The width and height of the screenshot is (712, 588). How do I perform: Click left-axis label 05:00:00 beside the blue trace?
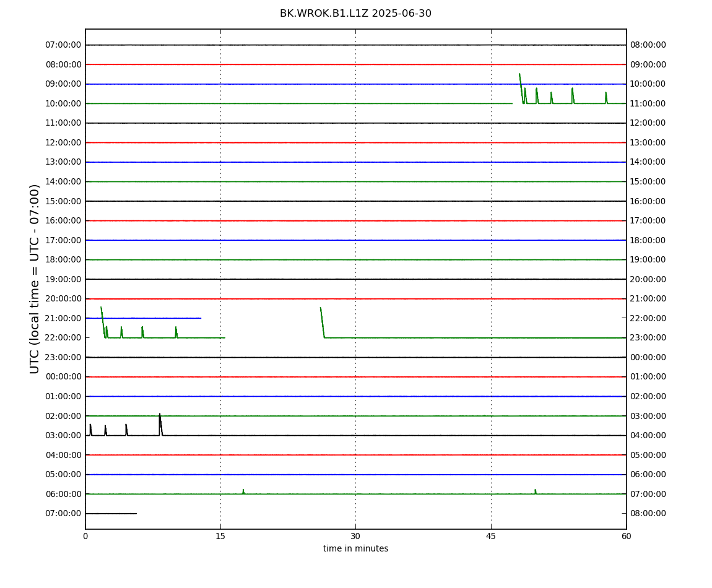tap(64, 475)
